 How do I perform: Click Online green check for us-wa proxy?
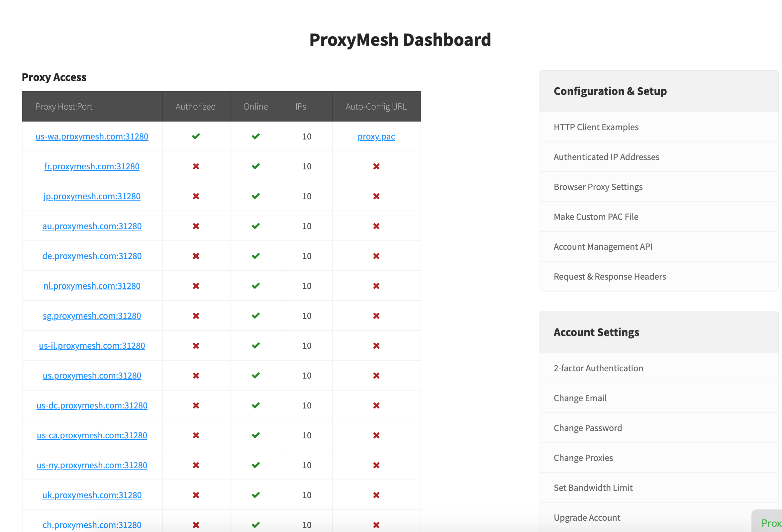tap(256, 136)
